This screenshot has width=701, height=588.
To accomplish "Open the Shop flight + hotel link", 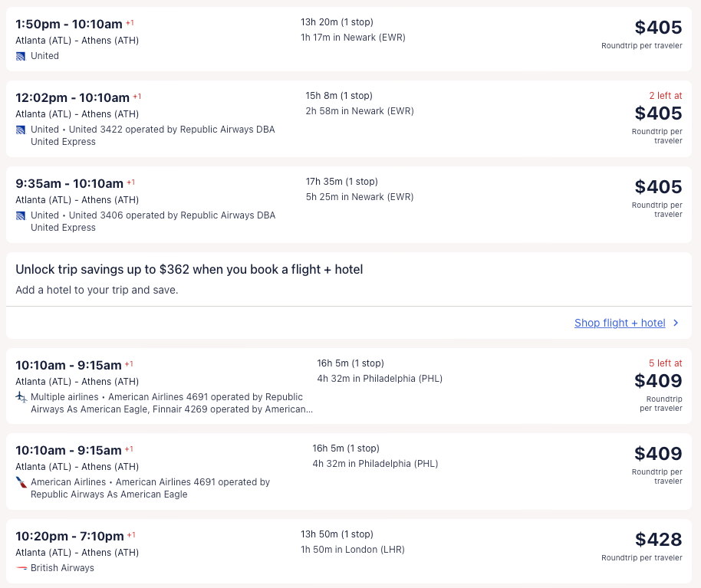I will 620,323.
